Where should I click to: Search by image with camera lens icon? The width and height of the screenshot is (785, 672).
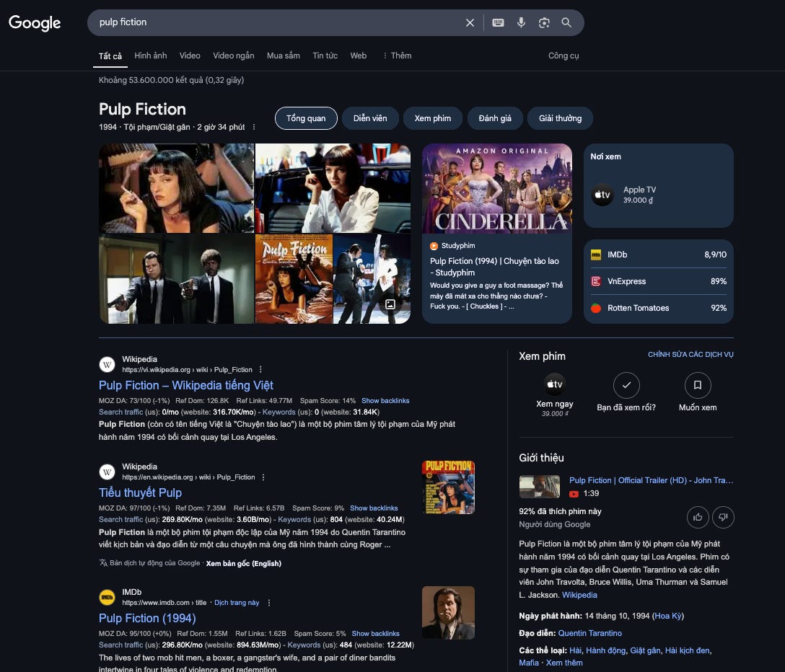point(544,22)
